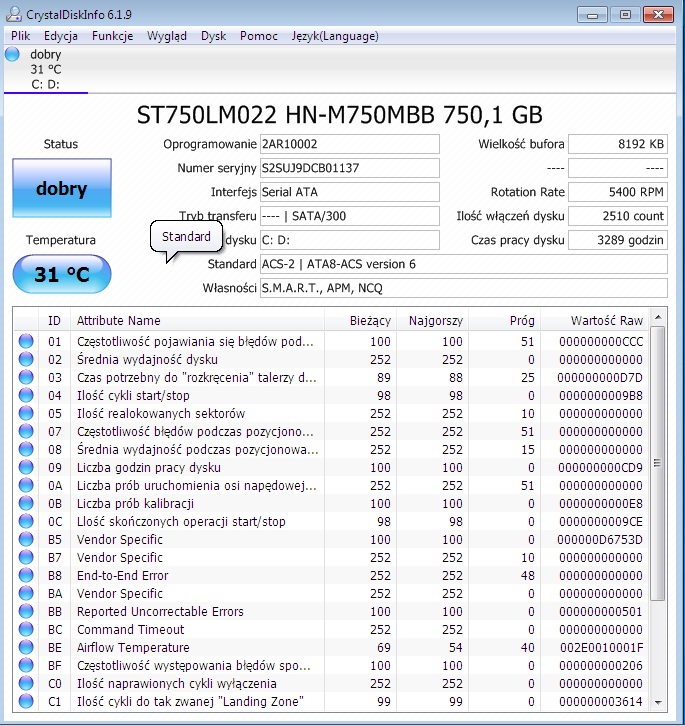Click the status orb for attribute 03
The width and height of the screenshot is (685, 726).
click(26, 377)
